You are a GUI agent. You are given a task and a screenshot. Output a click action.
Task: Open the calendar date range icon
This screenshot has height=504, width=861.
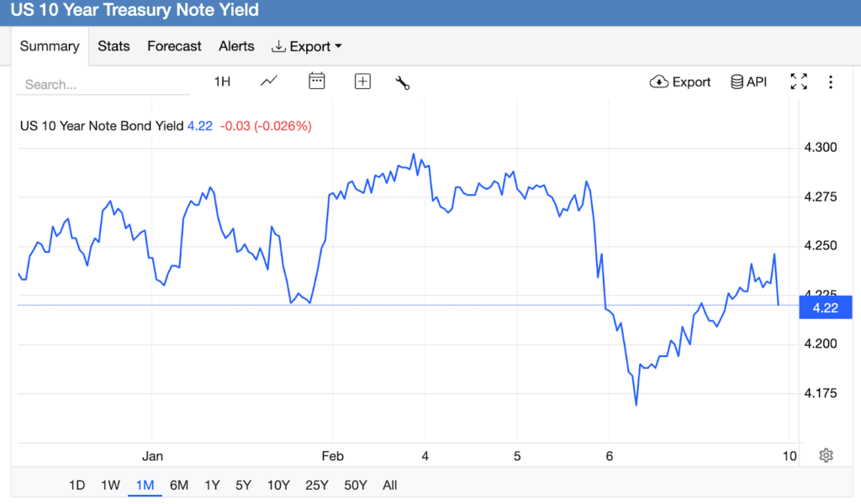317,81
